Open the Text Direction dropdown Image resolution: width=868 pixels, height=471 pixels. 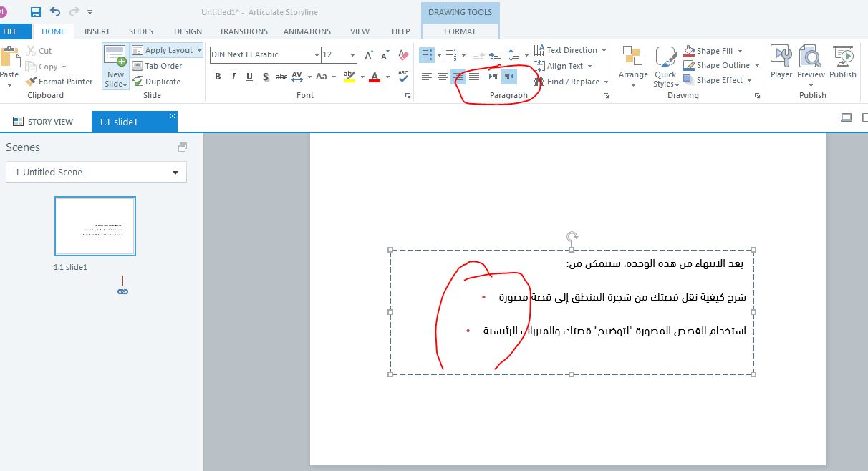(x=571, y=50)
